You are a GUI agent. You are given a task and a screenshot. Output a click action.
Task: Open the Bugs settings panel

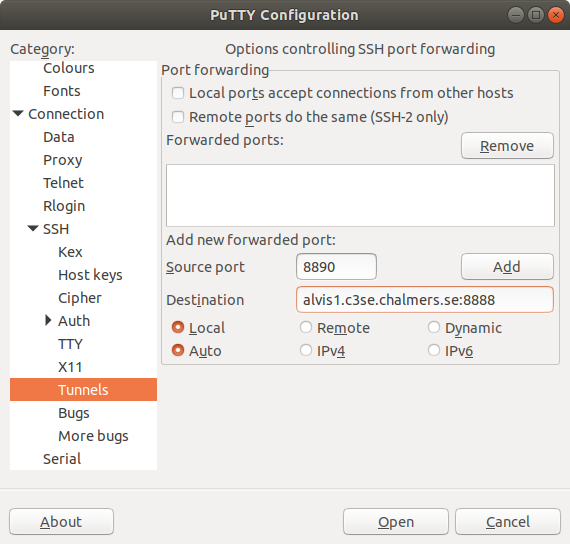(x=73, y=413)
